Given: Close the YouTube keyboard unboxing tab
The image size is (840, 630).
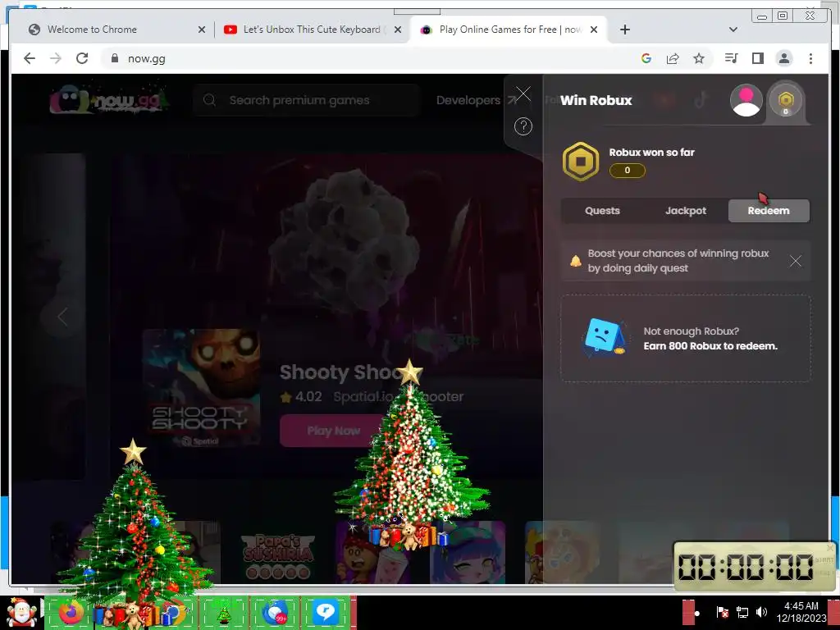Looking at the screenshot, I should click(398, 30).
